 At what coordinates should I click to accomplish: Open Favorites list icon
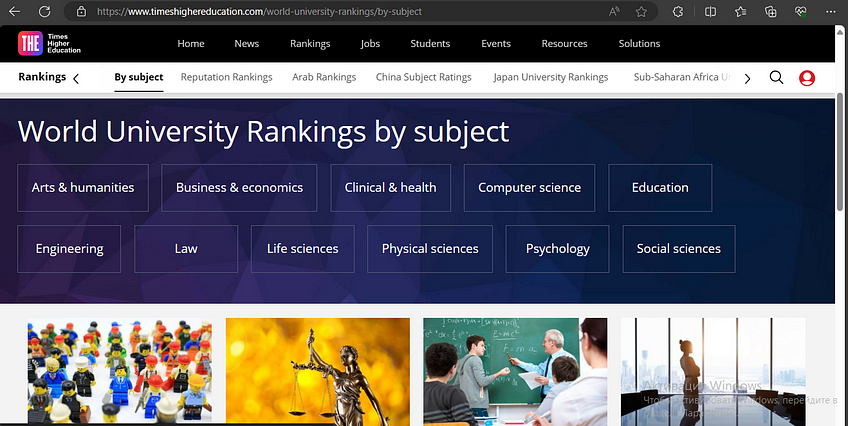pyautogui.click(x=740, y=11)
